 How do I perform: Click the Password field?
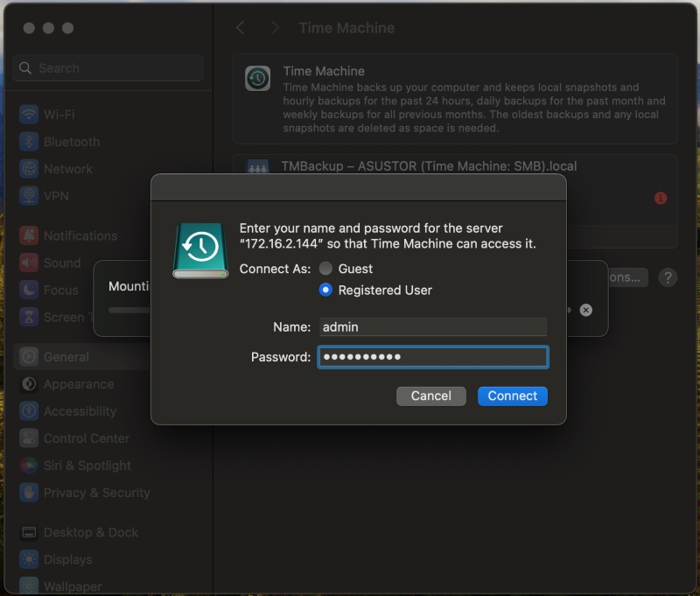432,357
